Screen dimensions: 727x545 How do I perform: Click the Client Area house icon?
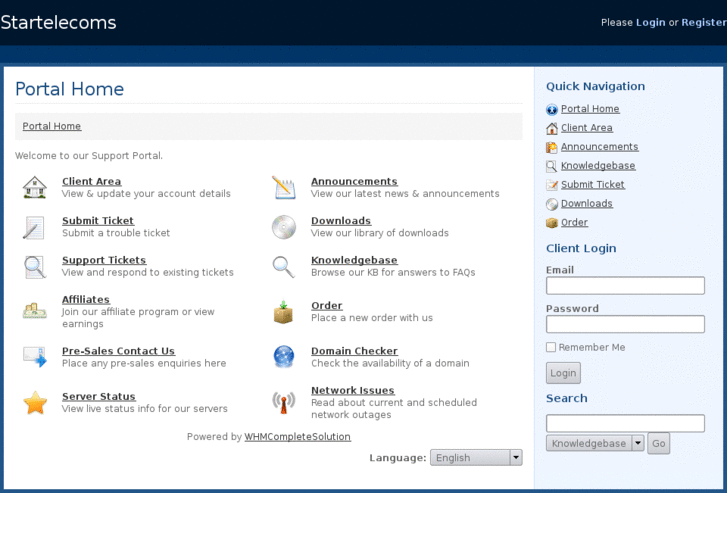(x=35, y=188)
